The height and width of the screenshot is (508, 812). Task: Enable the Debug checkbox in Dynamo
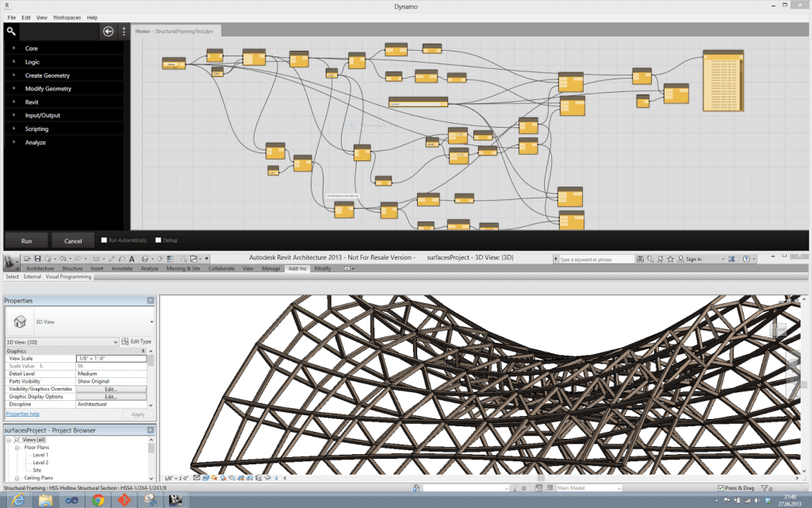159,240
